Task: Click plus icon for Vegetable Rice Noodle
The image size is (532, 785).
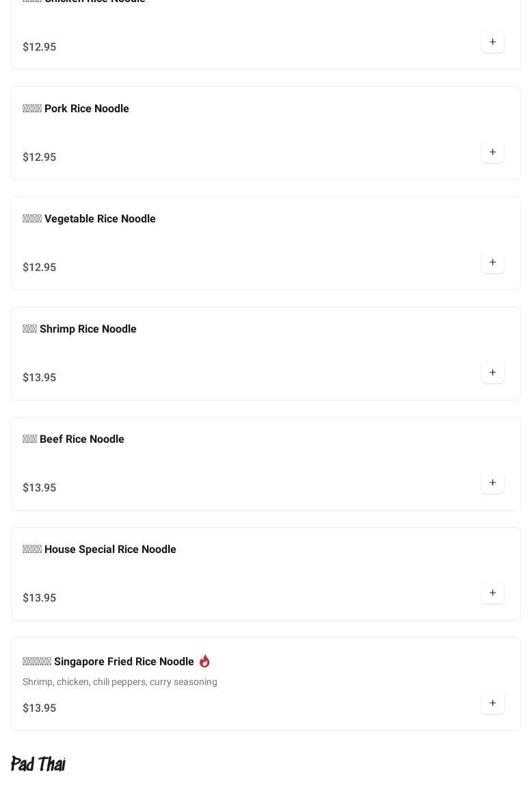Action: click(492, 263)
